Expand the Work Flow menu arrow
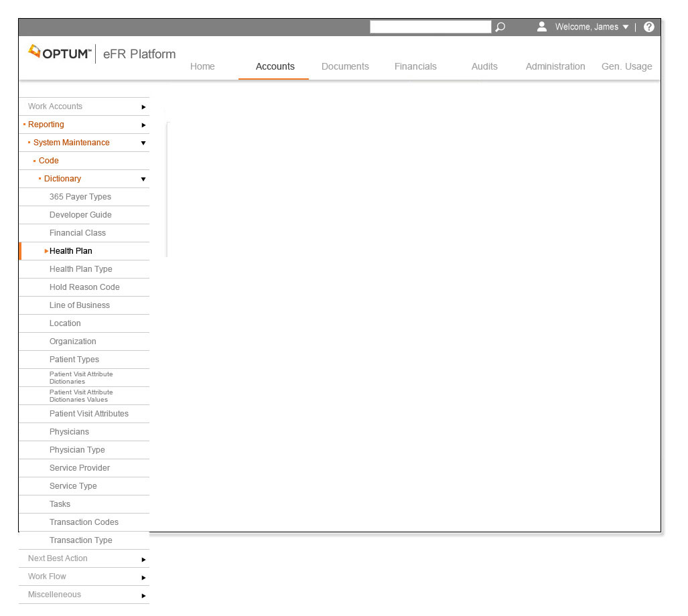This screenshot has height=616, width=688. [143, 577]
